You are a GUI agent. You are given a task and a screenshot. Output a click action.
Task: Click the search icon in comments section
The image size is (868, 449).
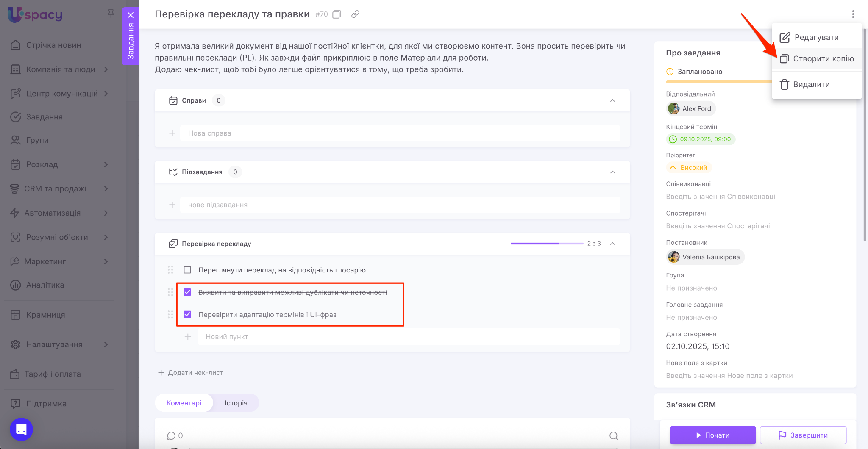[x=613, y=435]
